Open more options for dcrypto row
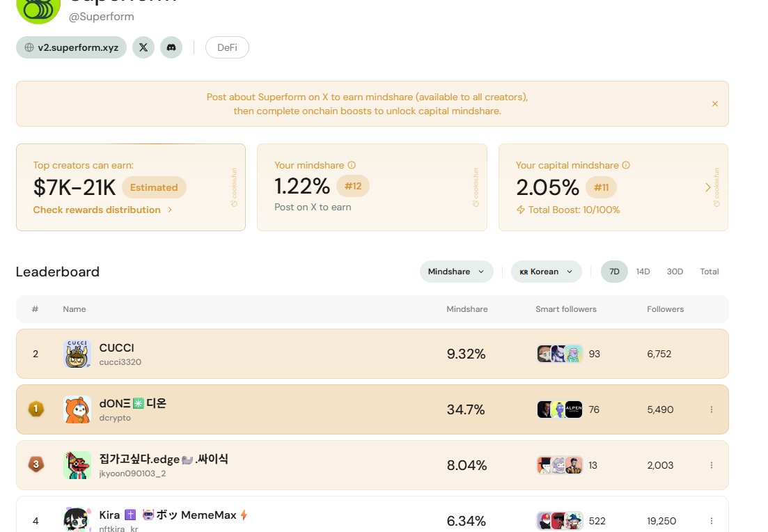Screen dimensions: 768x532 pos(711,409)
